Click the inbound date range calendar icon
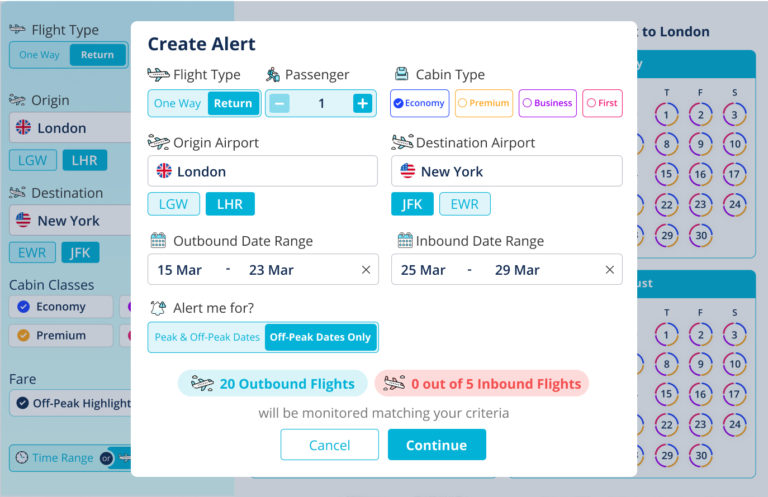The width and height of the screenshot is (768, 497). [x=404, y=240]
